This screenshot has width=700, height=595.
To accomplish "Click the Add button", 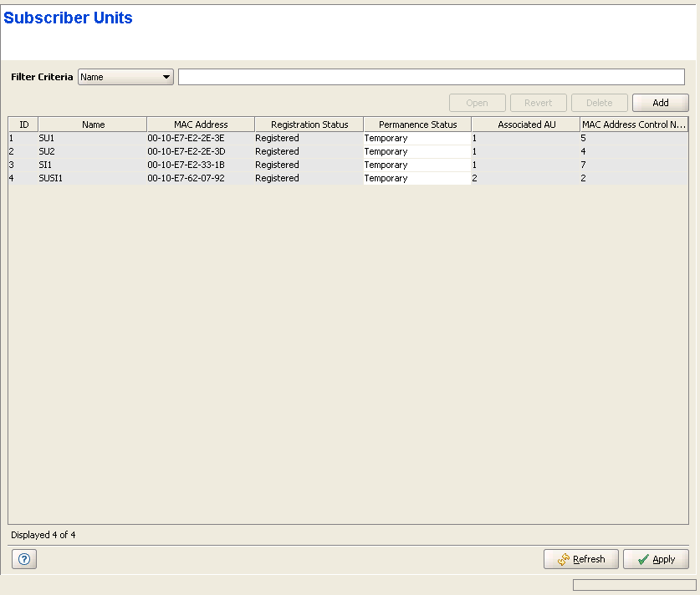I will pyautogui.click(x=660, y=103).
